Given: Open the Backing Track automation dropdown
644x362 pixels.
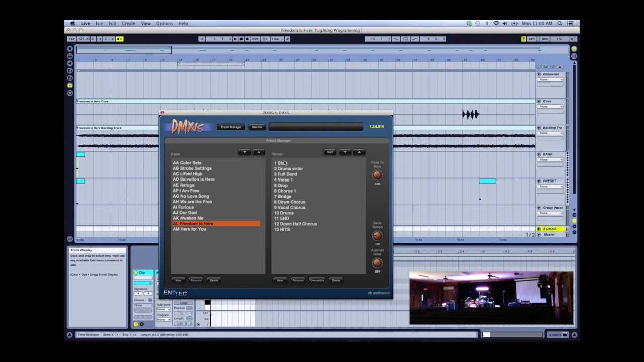Looking at the screenshot, I should click(550, 133).
